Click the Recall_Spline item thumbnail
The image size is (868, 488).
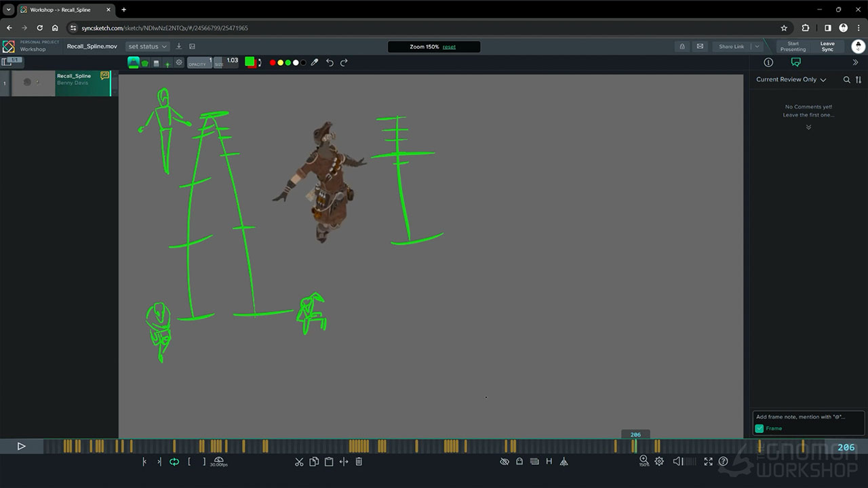pos(33,83)
